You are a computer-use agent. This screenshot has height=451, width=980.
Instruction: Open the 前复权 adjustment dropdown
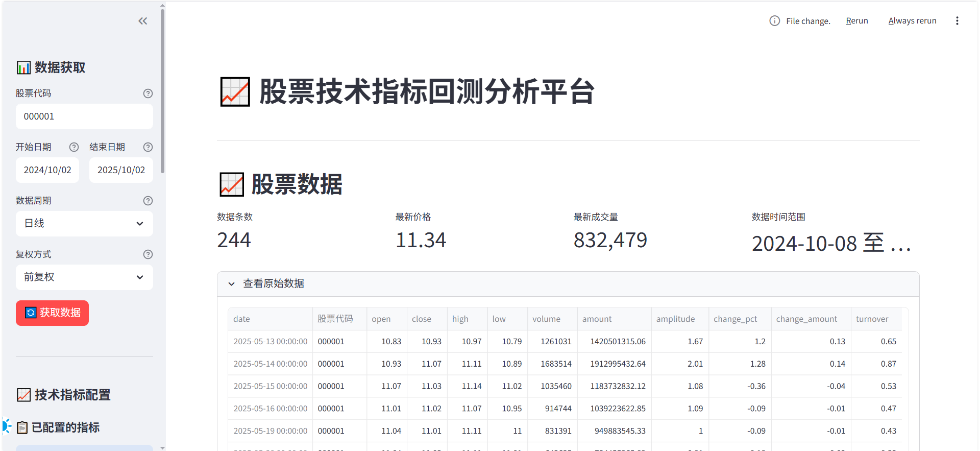84,277
